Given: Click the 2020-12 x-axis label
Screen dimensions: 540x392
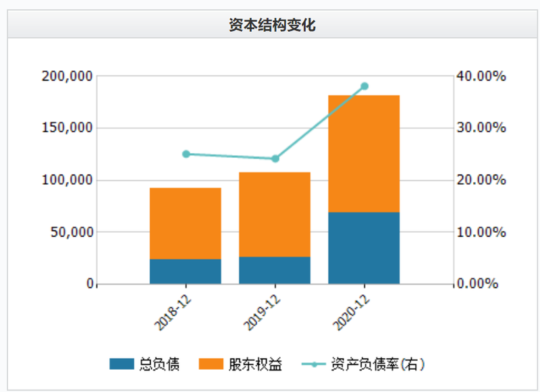Looking at the screenshot, I should (x=351, y=313).
